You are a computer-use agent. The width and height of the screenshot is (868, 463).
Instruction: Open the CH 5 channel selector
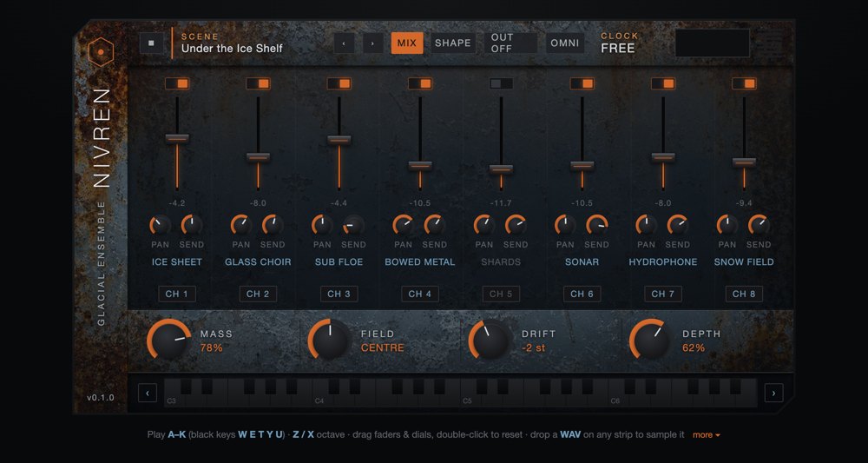501,294
